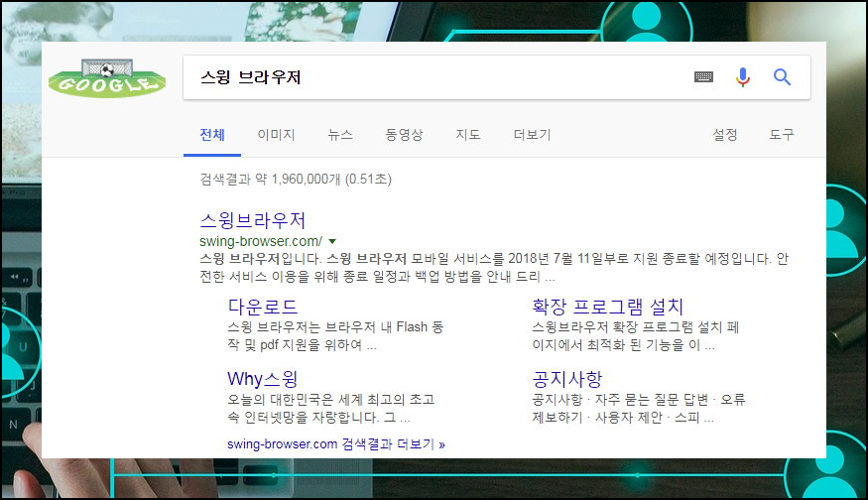Click the description under 확장 프로그램 설치
Image resolution: width=868 pixels, height=500 pixels.
coord(636,336)
